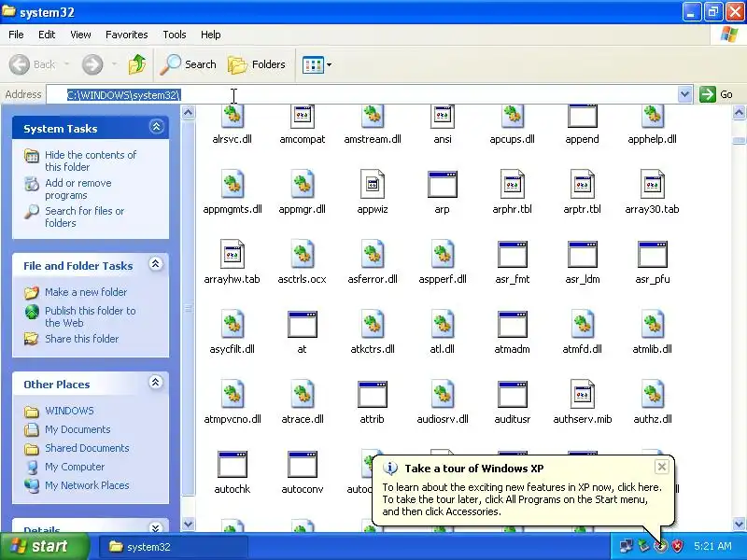The image size is (747, 560).
Task: Click the Forward navigation arrow
Action: click(92, 64)
